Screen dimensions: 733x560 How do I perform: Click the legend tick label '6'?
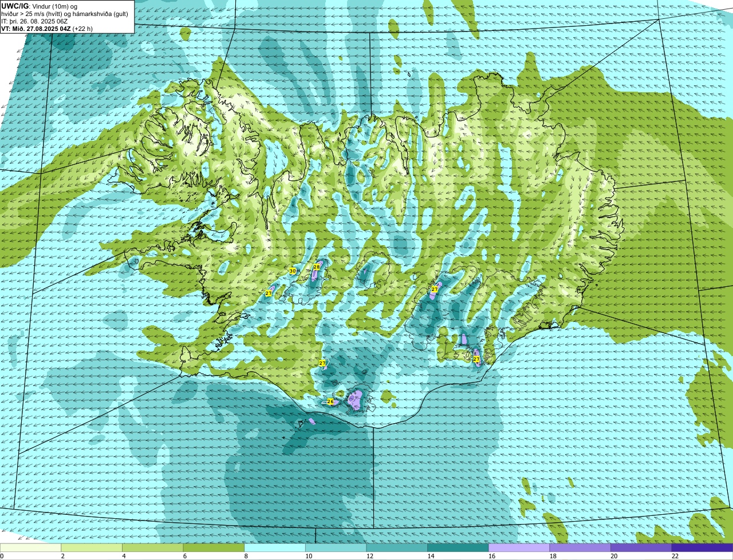184,556
